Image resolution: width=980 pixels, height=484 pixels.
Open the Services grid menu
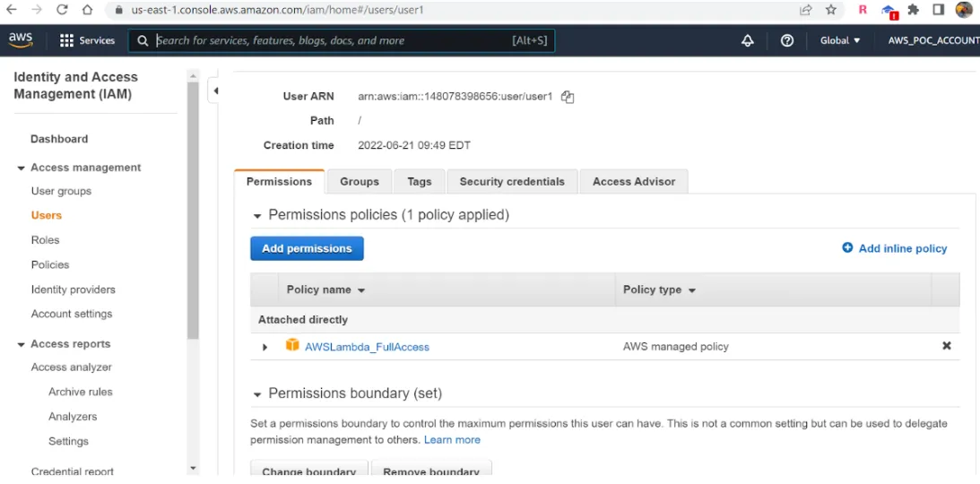pos(87,40)
